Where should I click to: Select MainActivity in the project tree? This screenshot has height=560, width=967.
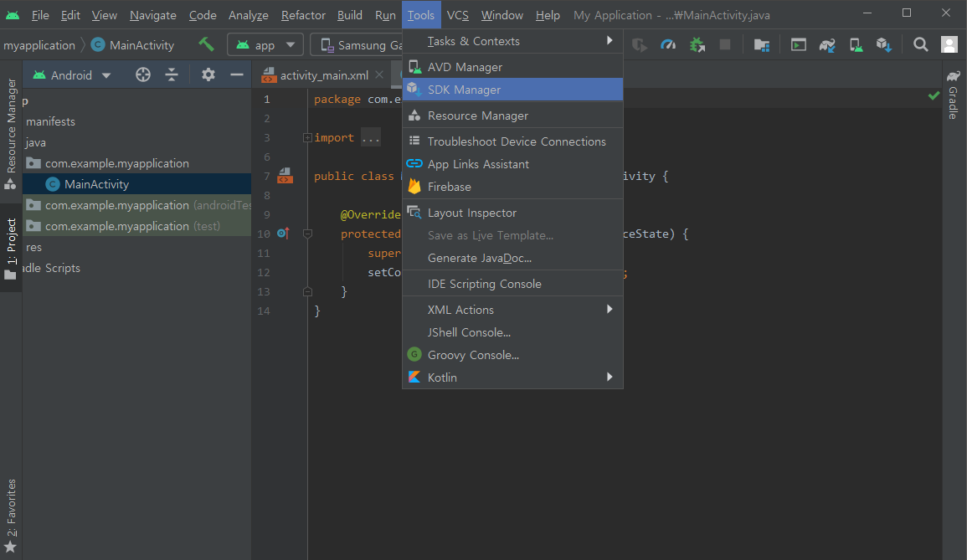[137, 184]
